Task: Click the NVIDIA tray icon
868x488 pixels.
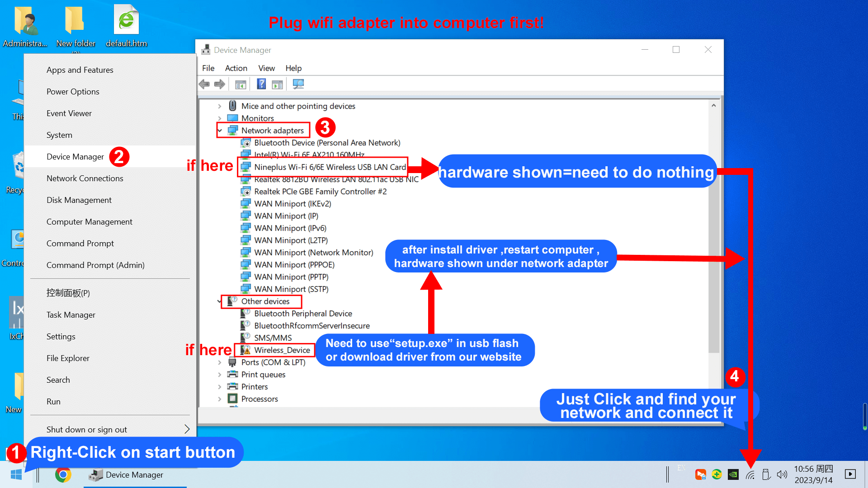Action: click(x=733, y=474)
